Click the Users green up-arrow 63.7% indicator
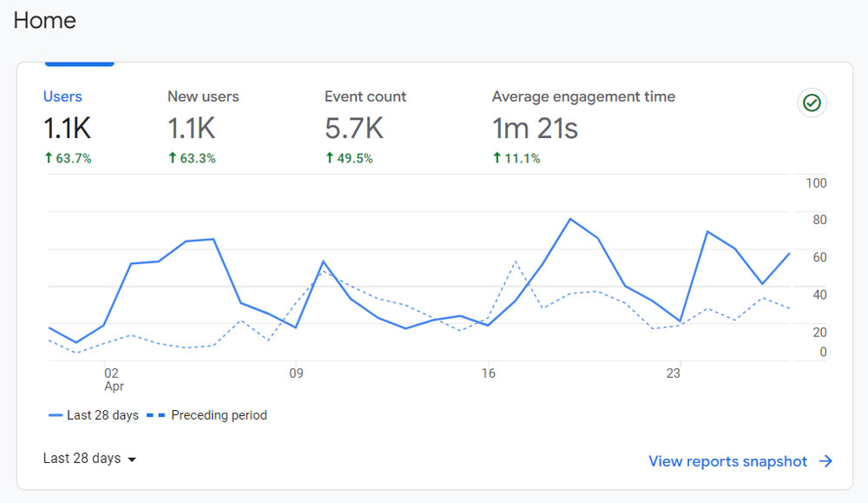Image resolution: width=868 pixels, height=503 pixels. point(48,158)
